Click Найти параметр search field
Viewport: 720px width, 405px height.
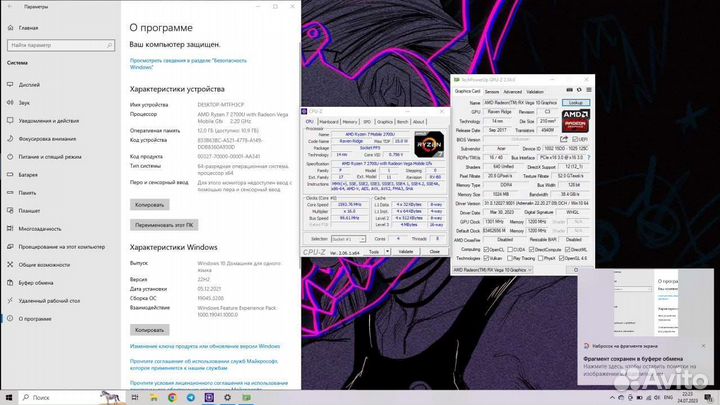pyautogui.click(x=61, y=45)
